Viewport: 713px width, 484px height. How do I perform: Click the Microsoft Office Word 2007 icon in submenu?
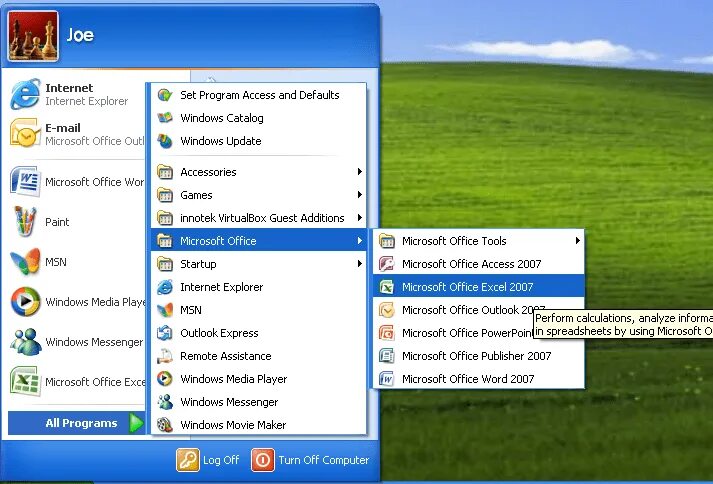click(x=387, y=379)
